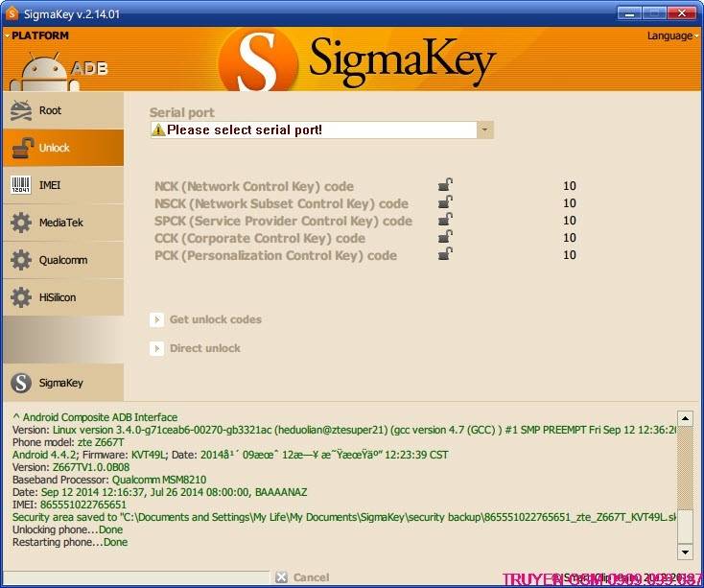The width and height of the screenshot is (704, 588).
Task: Click the Direct unlock button
Action: coord(196,348)
